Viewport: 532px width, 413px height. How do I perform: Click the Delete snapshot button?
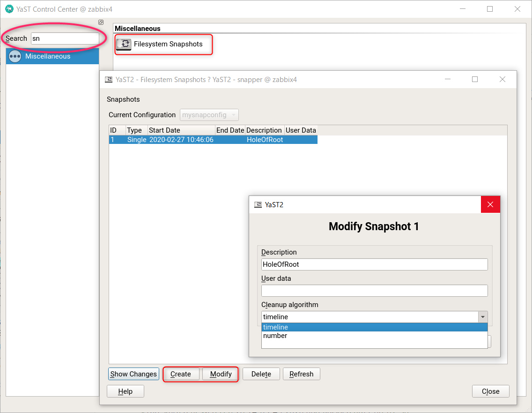pos(261,374)
